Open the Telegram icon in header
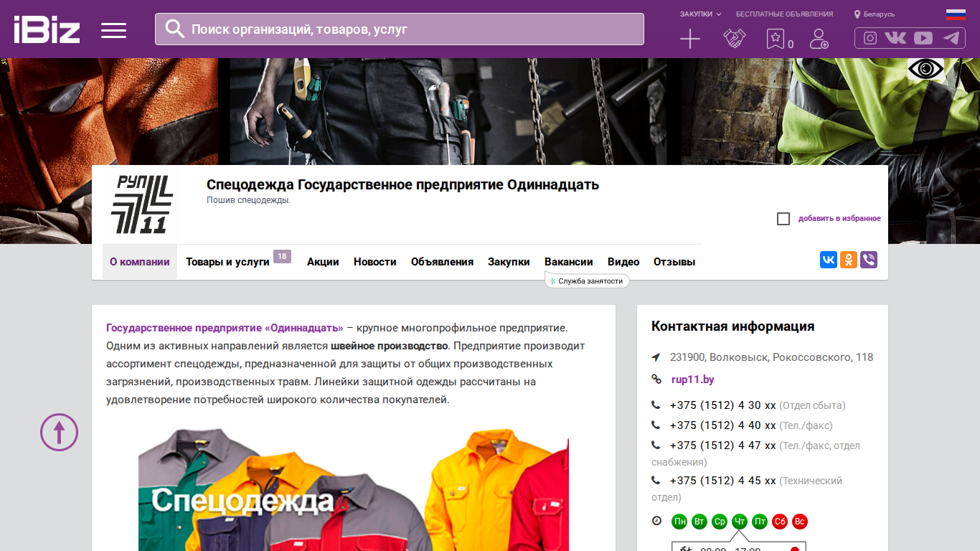980x551 pixels. point(951,38)
